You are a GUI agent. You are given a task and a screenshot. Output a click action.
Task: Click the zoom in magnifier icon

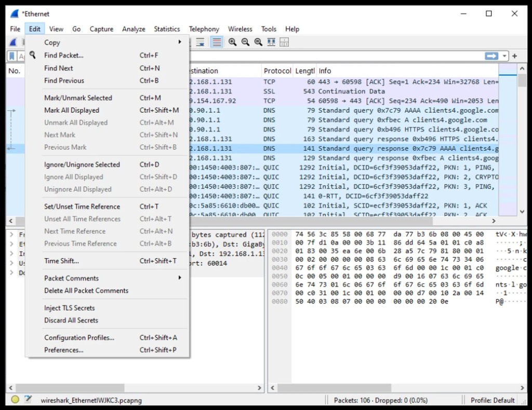pyautogui.click(x=232, y=42)
